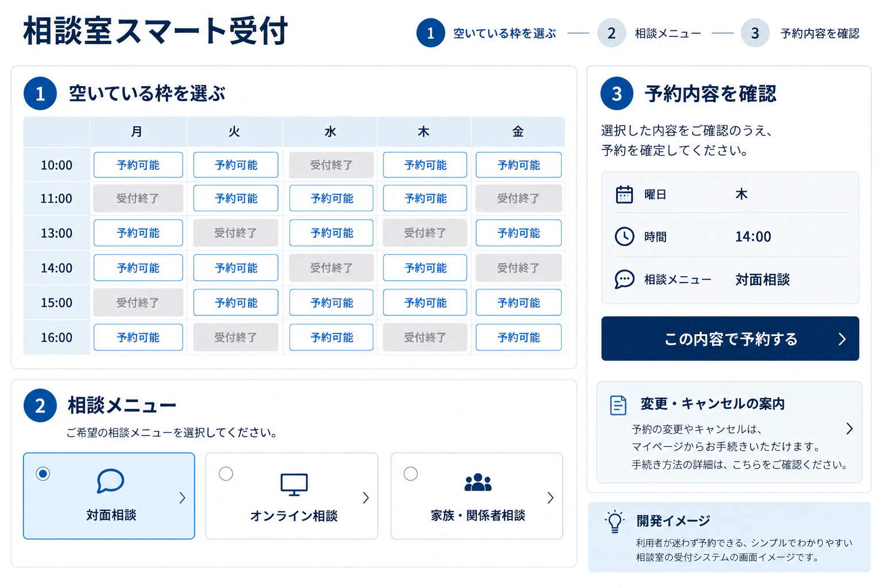Viewport: 882px width, 588px height.
Task: Click the Wednesday 10:00 受付終了 slot
Action: tap(331, 165)
